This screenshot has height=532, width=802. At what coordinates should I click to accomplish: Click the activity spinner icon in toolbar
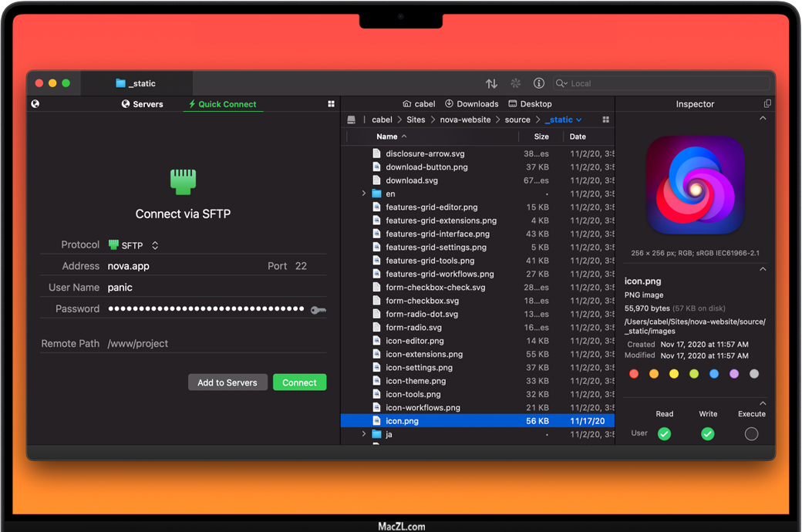click(516, 83)
